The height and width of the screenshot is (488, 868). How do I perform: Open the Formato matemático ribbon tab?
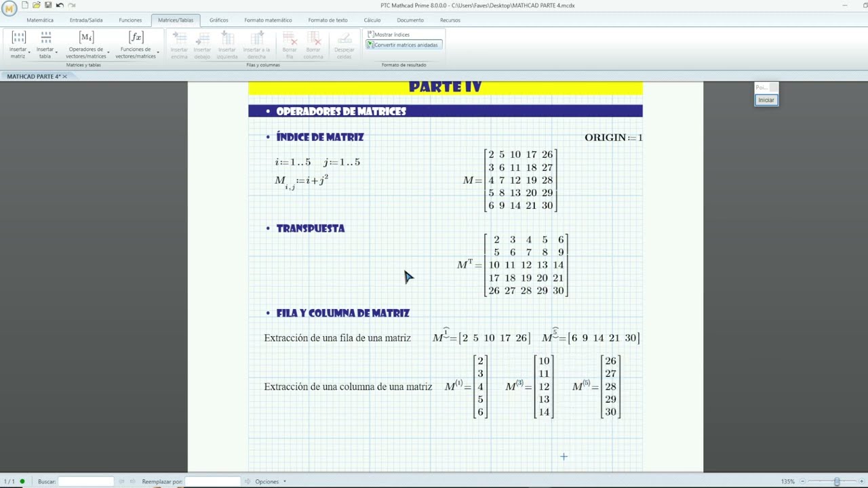[268, 20]
